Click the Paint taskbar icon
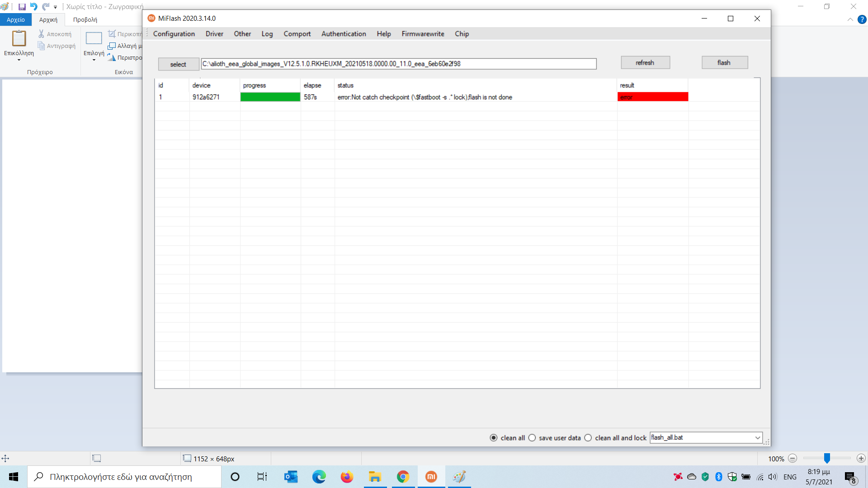The height and width of the screenshot is (488, 868). [x=459, y=477]
